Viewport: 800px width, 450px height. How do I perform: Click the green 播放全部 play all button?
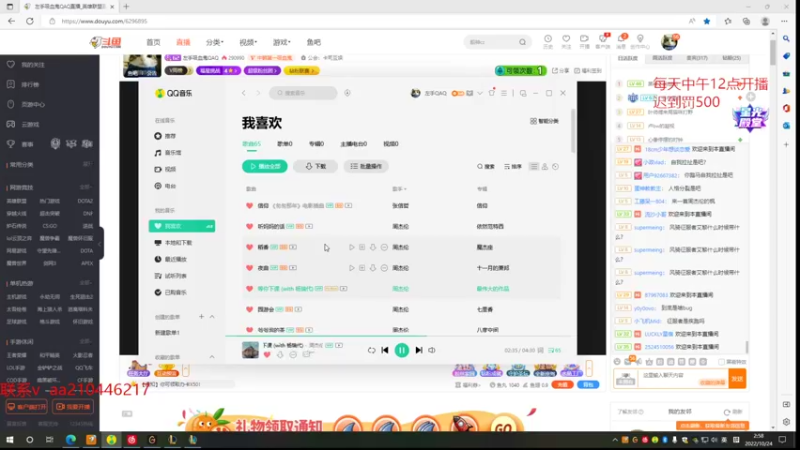[x=265, y=166]
